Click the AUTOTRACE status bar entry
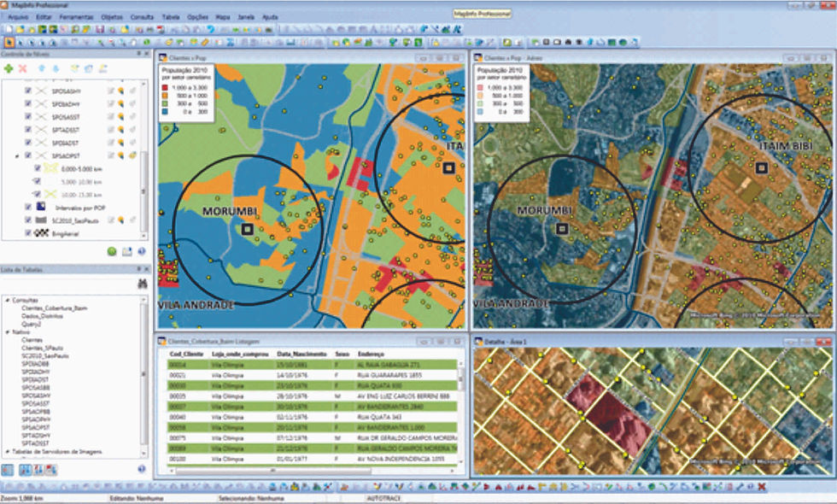The width and height of the screenshot is (837, 504). click(383, 498)
